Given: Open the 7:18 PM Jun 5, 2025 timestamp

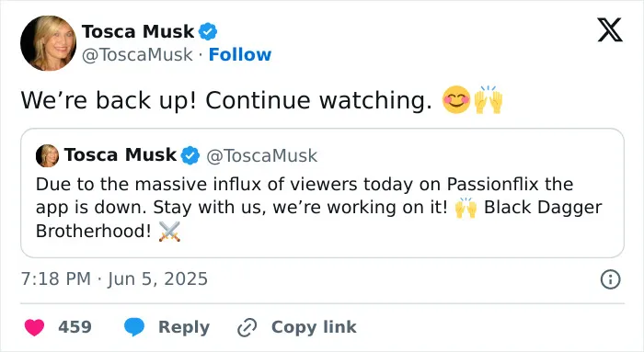Looking at the screenshot, I should (114, 279).
